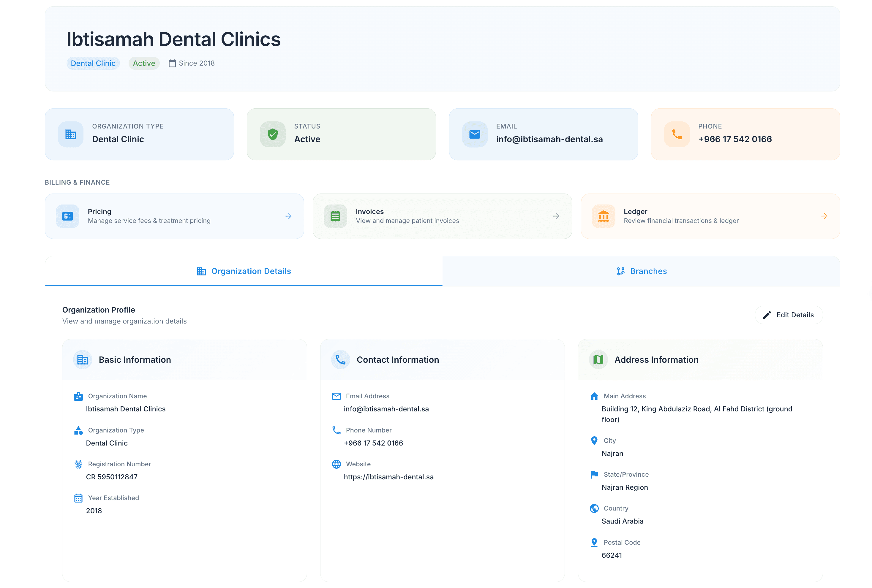Click the Website globe icon

[x=337, y=464]
